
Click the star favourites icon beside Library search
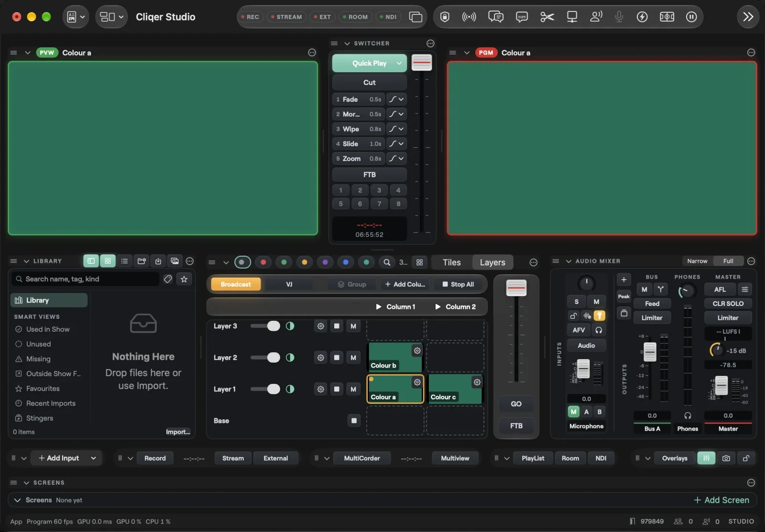[x=184, y=279]
